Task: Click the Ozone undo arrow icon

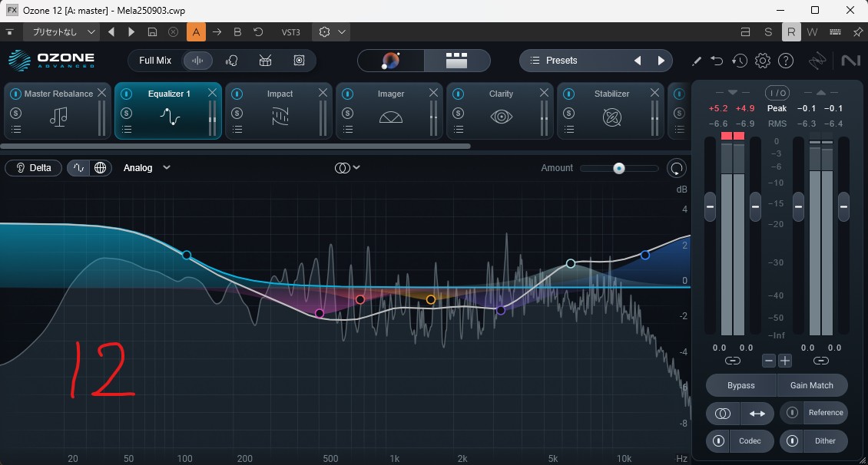Action: click(x=717, y=61)
